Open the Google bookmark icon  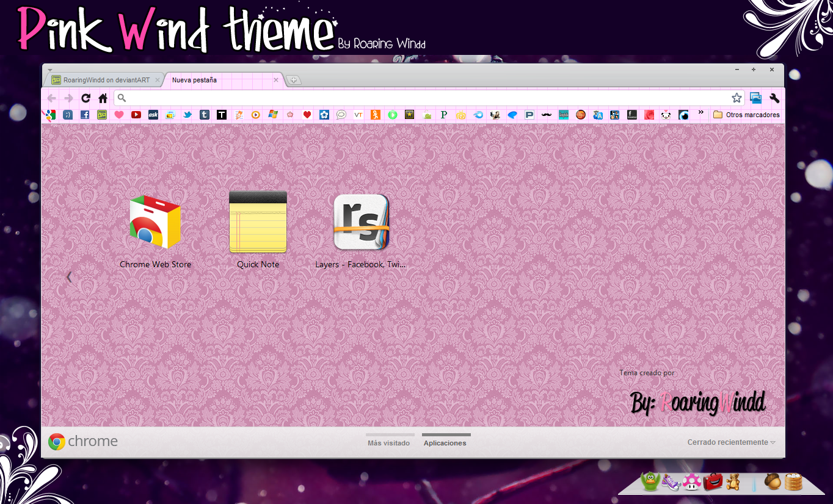coord(50,114)
